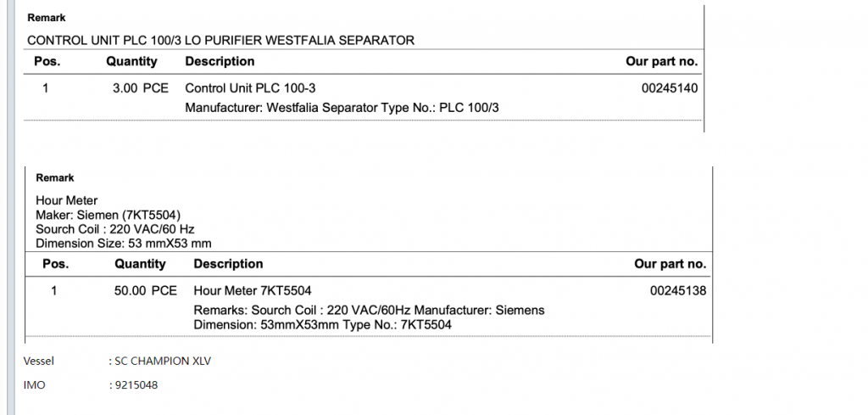Image resolution: width=868 pixels, height=415 pixels.
Task: Click the Pos. header in the Hour Meter table
Action: click(x=55, y=264)
